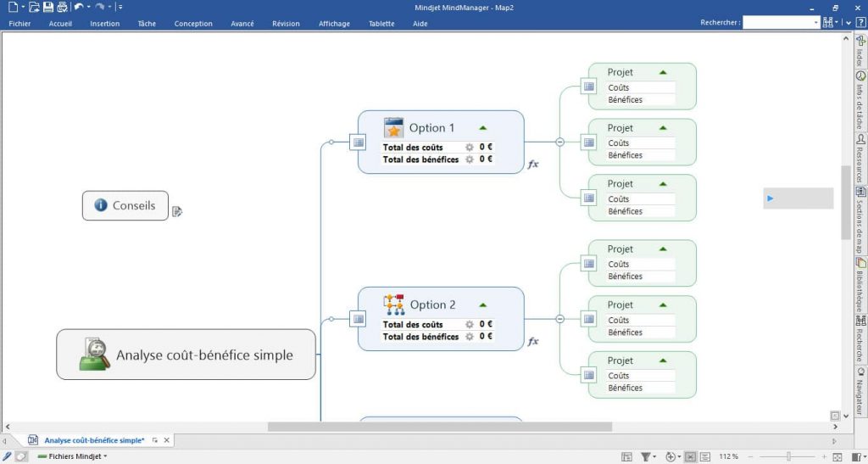Expand the Rechercher search box dropdown arrow

(x=816, y=23)
